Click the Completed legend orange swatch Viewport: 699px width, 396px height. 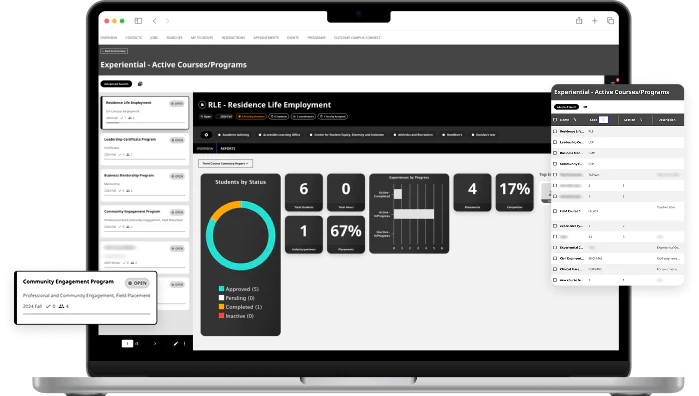point(221,307)
